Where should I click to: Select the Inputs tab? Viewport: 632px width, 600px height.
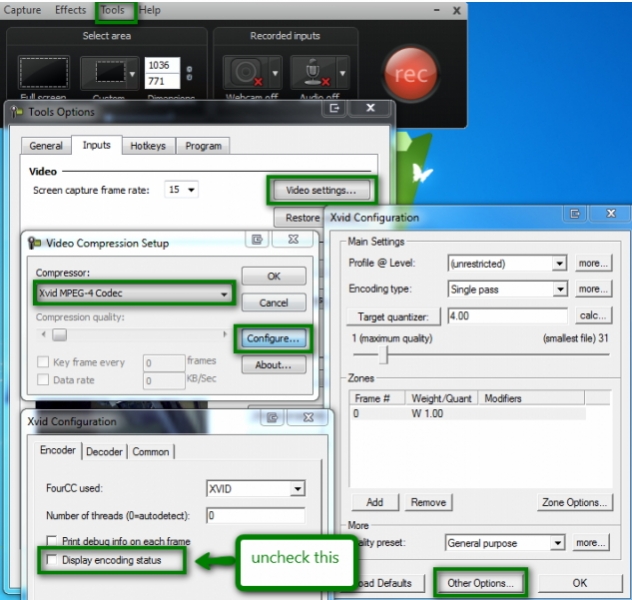(x=97, y=145)
